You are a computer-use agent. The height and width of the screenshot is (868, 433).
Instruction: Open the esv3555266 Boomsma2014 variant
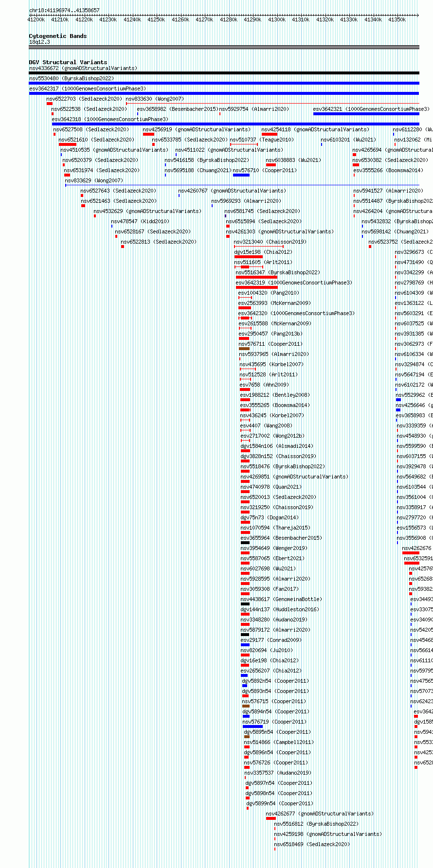[x=388, y=170]
